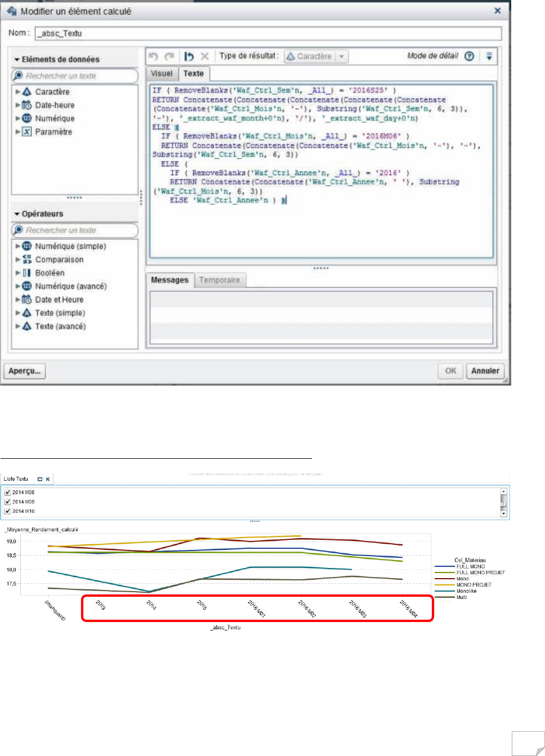The image size is (545, 756).
Task: Expand the Texte (avancé) operators node
Action: point(17,326)
